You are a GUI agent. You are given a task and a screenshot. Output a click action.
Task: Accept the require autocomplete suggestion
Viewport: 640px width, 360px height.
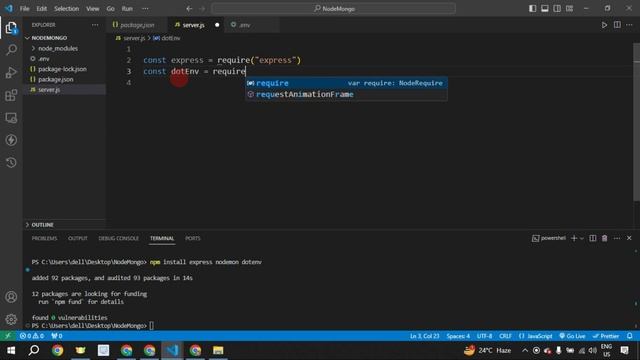(x=346, y=83)
